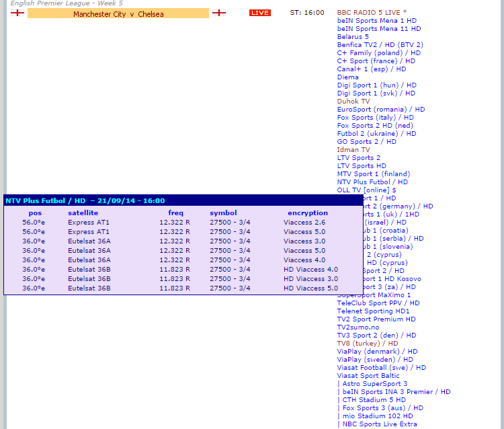
Task: Click the 'encryption' column header
Action: pos(308,212)
